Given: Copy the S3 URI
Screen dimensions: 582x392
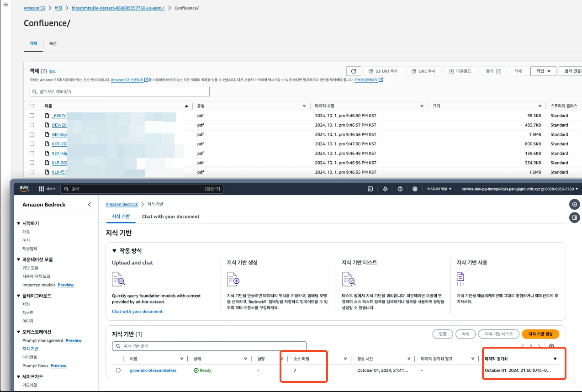Looking at the screenshot, I should click(x=383, y=71).
